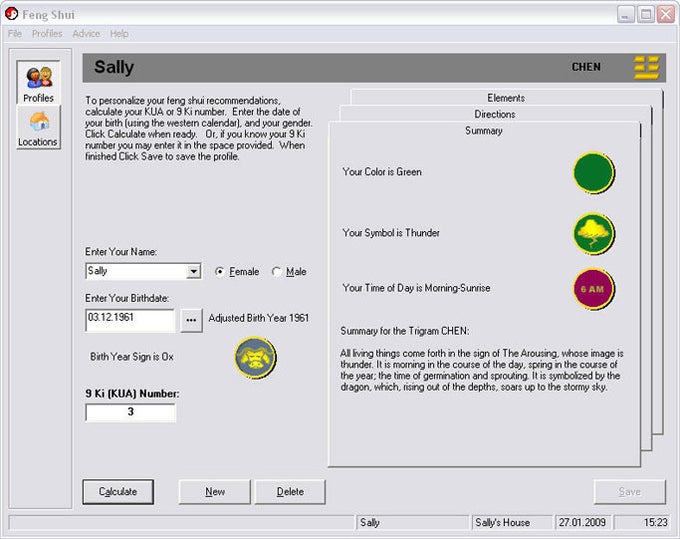This screenshot has width=680, height=539.
Task: Click the Thunder symbol icon
Action: pyautogui.click(x=594, y=233)
